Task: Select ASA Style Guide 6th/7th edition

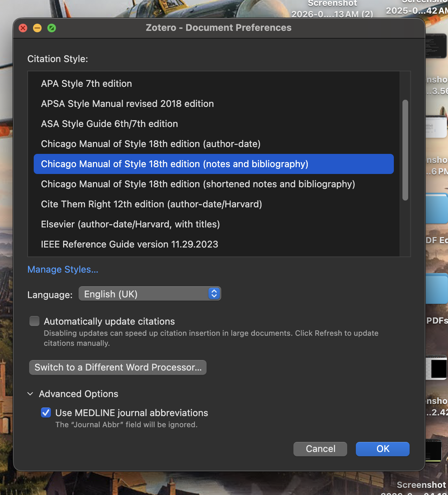Action: coord(214,124)
